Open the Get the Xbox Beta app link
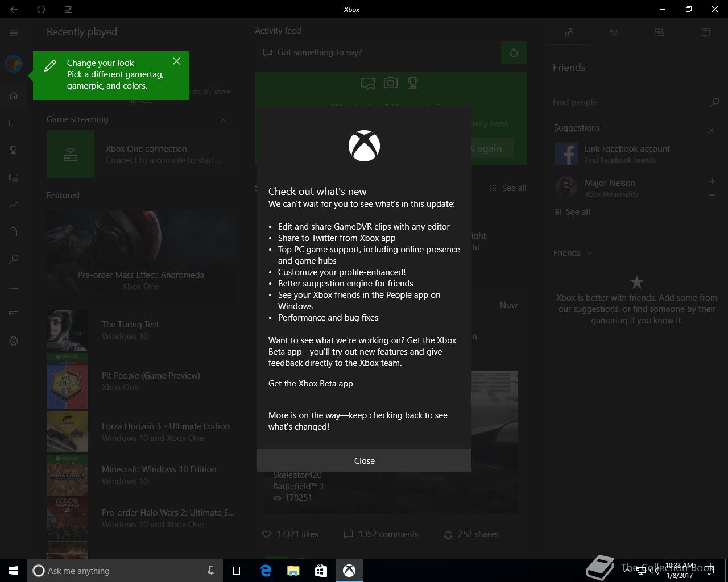This screenshot has height=582, width=728. point(311,384)
